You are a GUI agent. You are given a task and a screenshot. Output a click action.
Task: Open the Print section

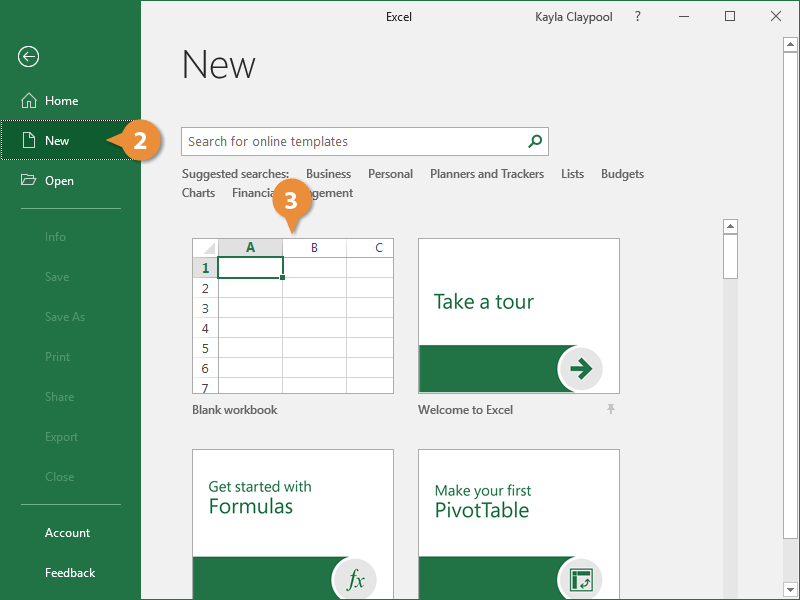pyautogui.click(x=57, y=356)
